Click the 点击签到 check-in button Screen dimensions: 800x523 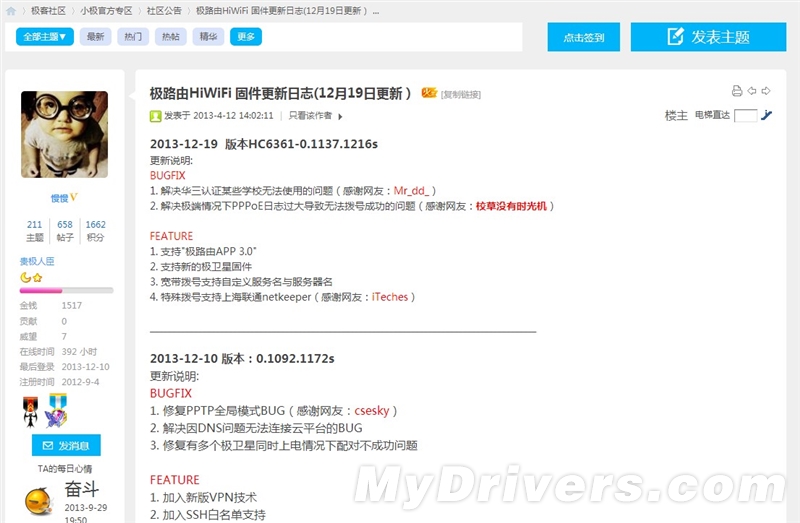584,37
